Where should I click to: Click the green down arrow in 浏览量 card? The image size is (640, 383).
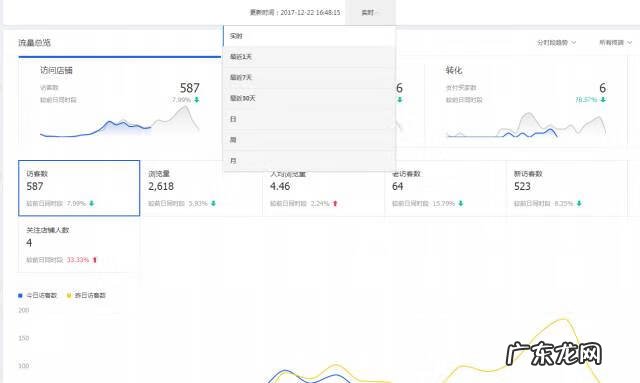point(213,203)
